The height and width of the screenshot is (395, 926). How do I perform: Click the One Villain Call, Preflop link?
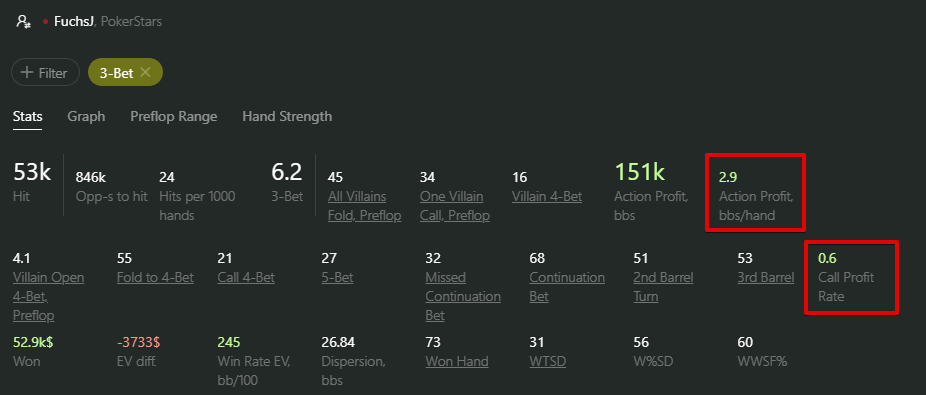click(455, 206)
